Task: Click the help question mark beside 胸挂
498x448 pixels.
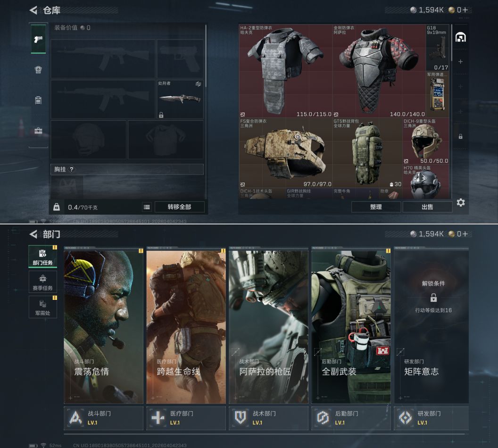Action: click(x=72, y=169)
